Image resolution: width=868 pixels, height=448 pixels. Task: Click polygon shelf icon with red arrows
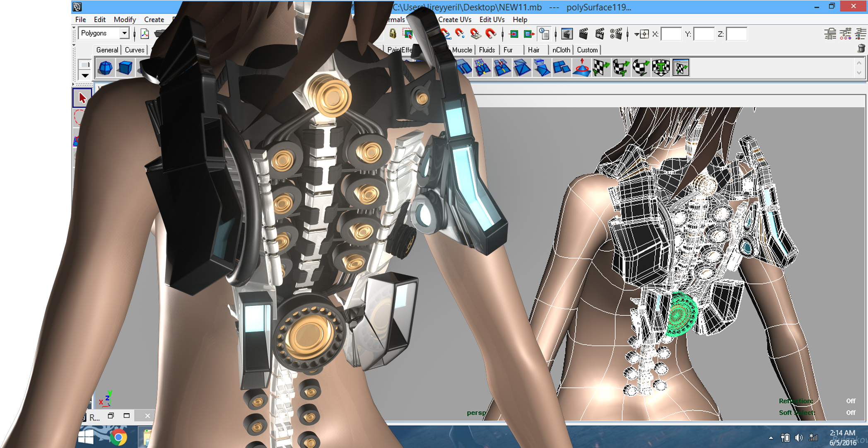[x=502, y=68]
